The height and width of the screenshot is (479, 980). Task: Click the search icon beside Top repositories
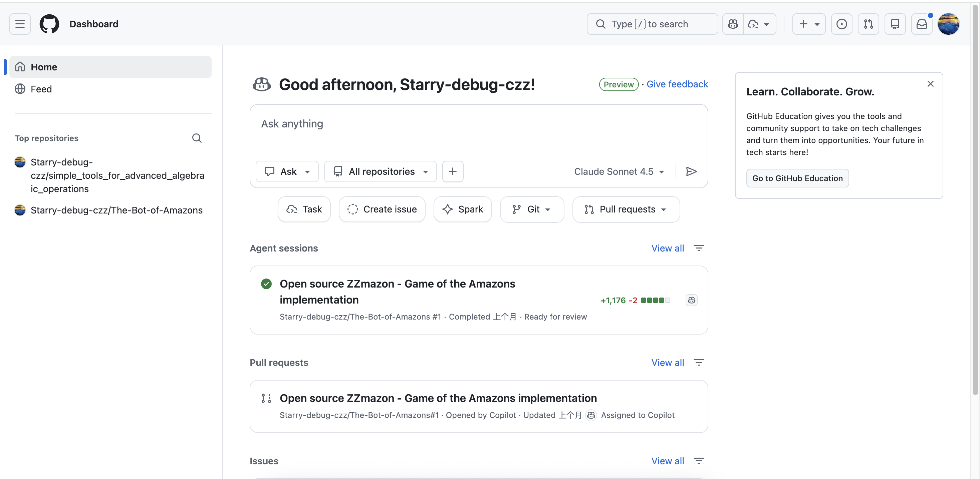(197, 138)
